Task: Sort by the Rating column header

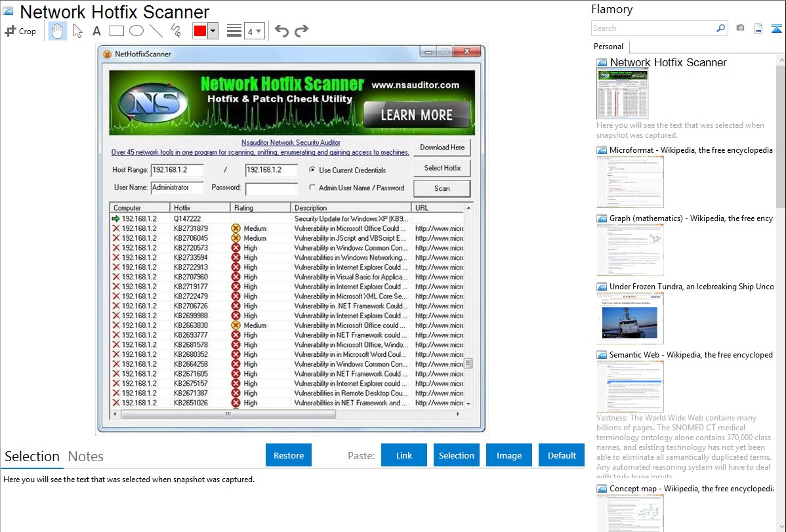Action: coord(260,207)
